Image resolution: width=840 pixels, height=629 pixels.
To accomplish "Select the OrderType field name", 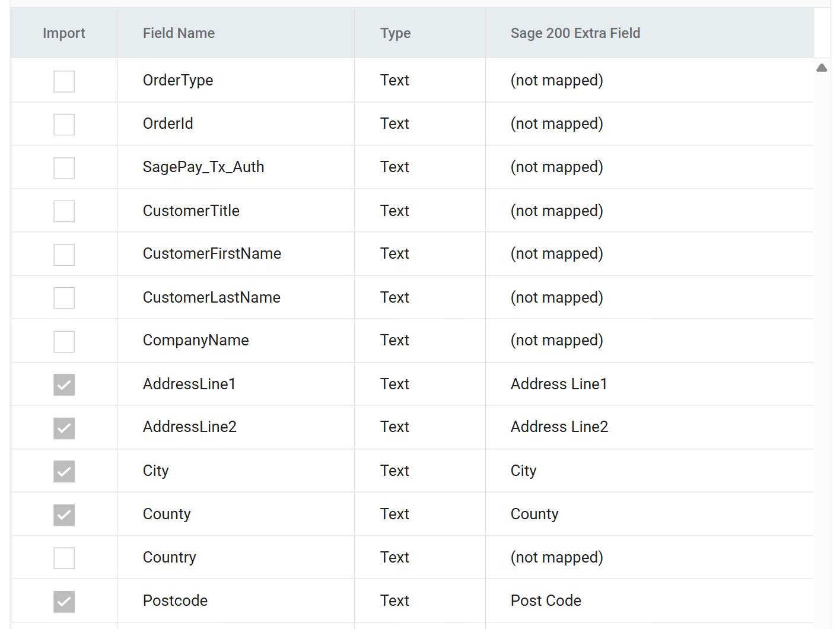I will click(x=178, y=80).
